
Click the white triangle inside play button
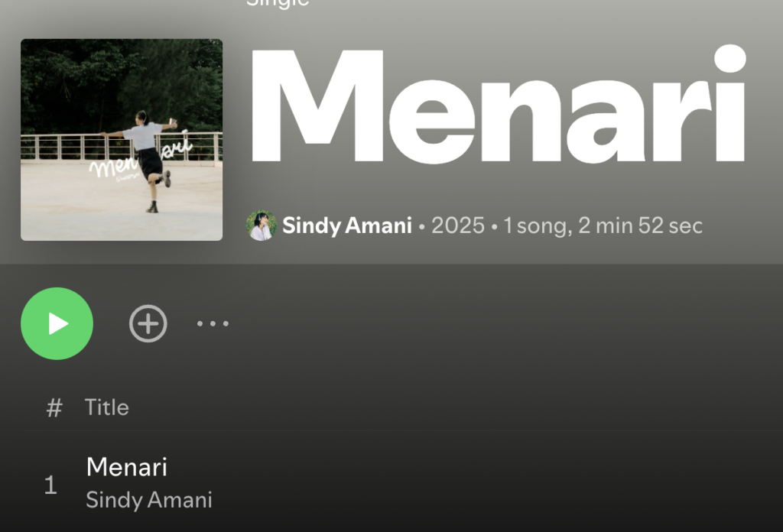pyautogui.click(x=58, y=324)
